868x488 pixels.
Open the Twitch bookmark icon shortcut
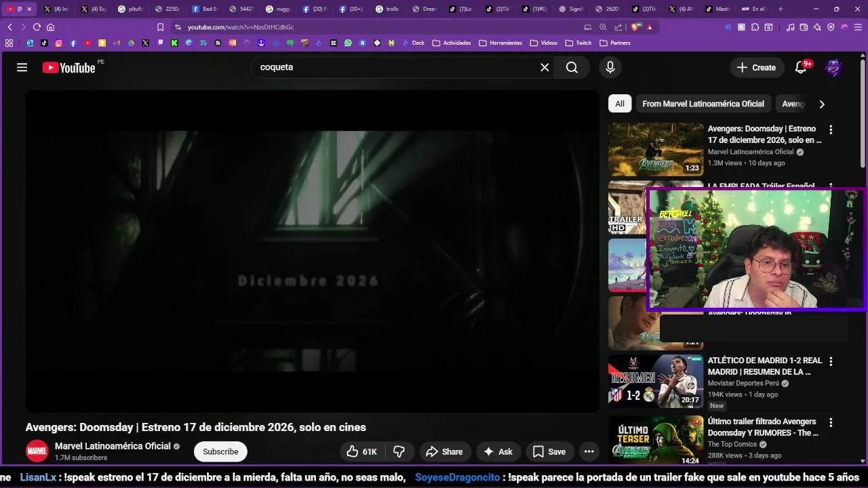click(x=160, y=43)
